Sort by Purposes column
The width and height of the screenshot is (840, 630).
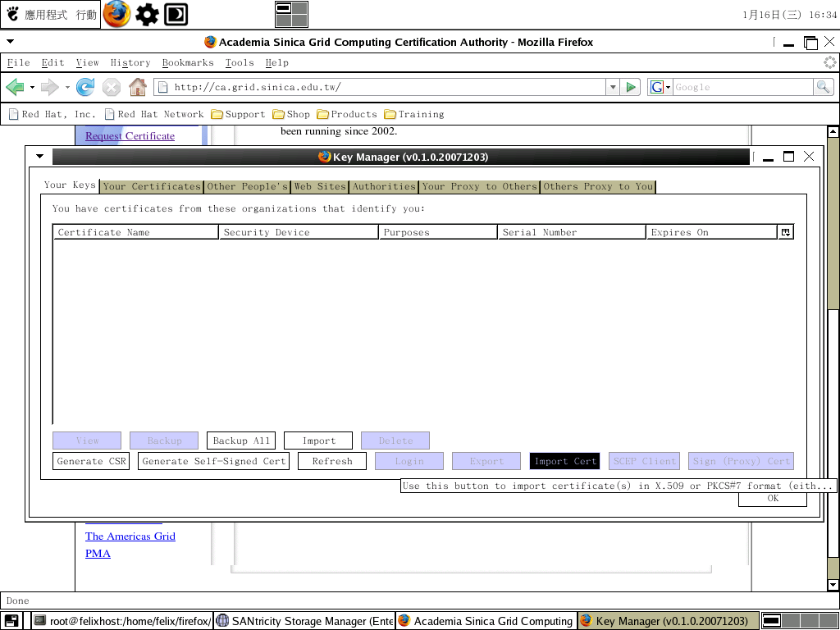coord(438,232)
